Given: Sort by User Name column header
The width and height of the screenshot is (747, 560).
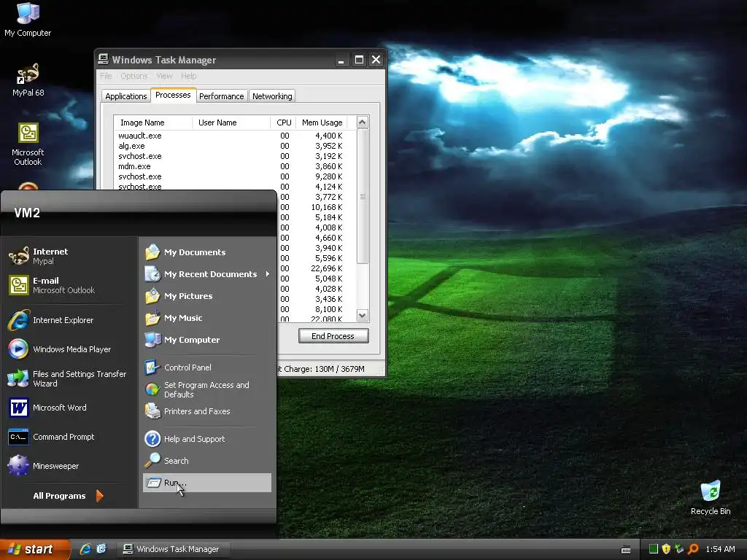Looking at the screenshot, I should 231,122.
